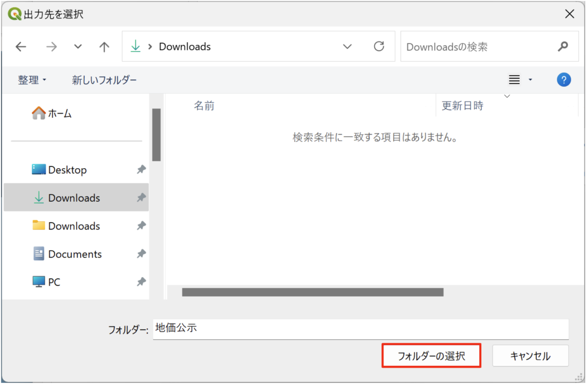Go up one folder level
The height and width of the screenshot is (386, 588).
point(104,47)
